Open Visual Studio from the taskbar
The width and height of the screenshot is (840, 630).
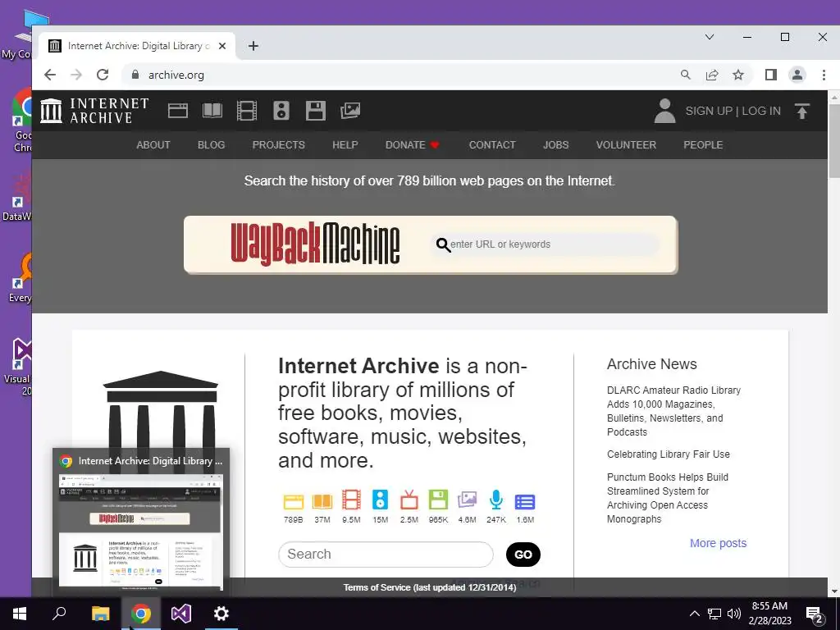tap(181, 614)
